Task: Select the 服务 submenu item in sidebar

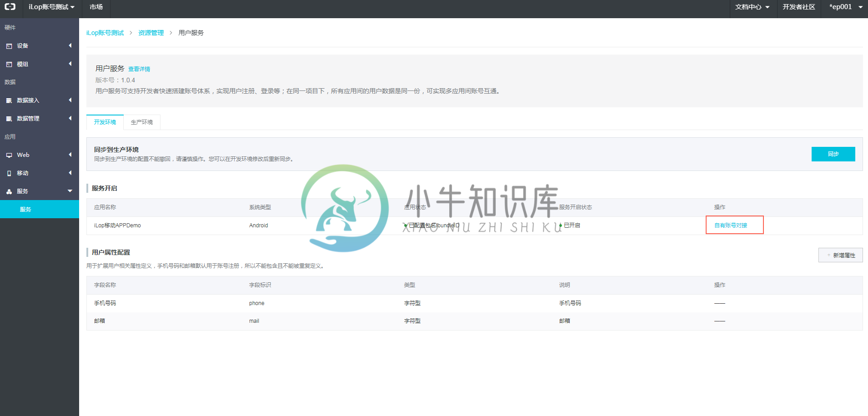Action: tap(40, 209)
